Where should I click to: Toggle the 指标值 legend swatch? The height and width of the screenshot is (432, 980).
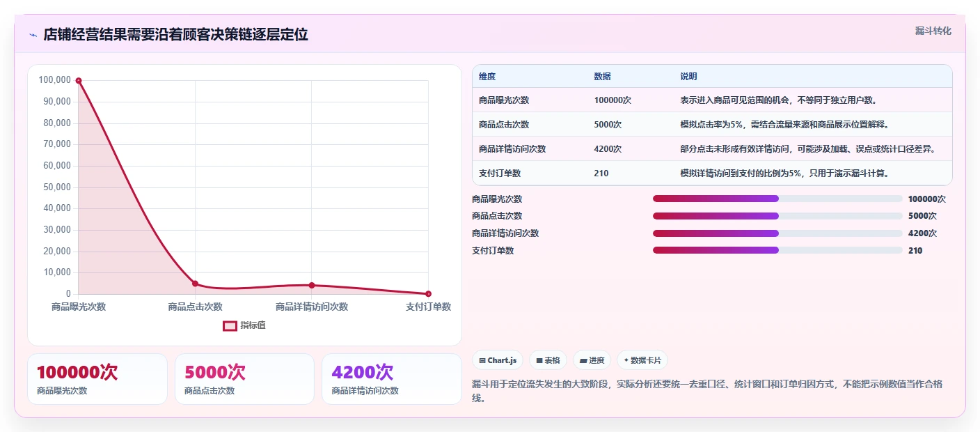click(x=230, y=325)
